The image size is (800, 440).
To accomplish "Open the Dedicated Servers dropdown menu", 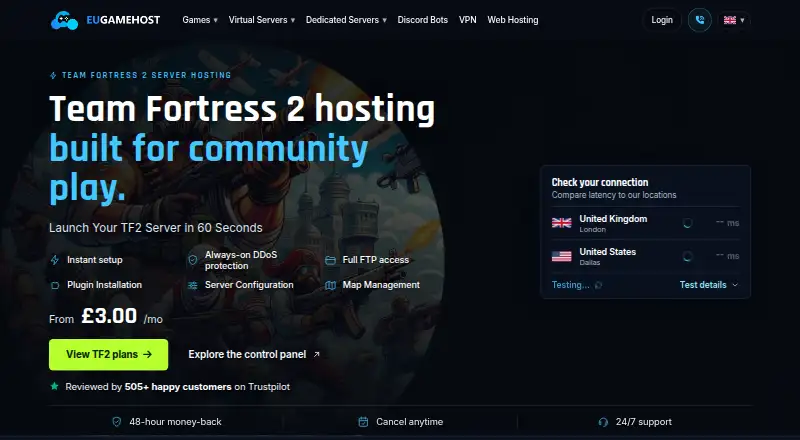I will click(346, 20).
